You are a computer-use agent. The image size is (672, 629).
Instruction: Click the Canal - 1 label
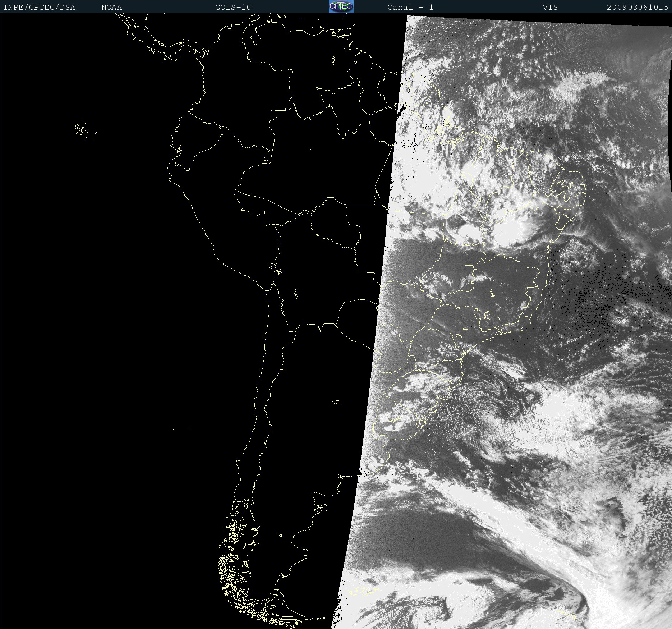point(410,7)
